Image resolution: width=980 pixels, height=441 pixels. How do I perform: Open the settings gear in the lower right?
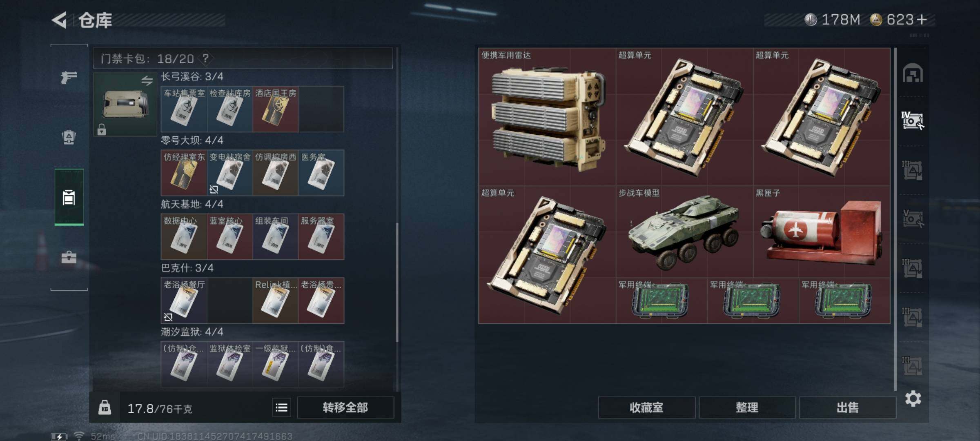click(x=913, y=399)
